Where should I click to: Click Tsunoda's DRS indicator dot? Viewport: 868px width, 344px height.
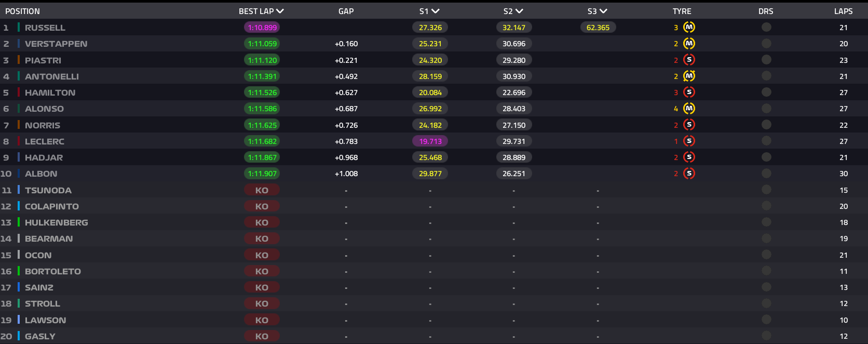click(x=766, y=190)
